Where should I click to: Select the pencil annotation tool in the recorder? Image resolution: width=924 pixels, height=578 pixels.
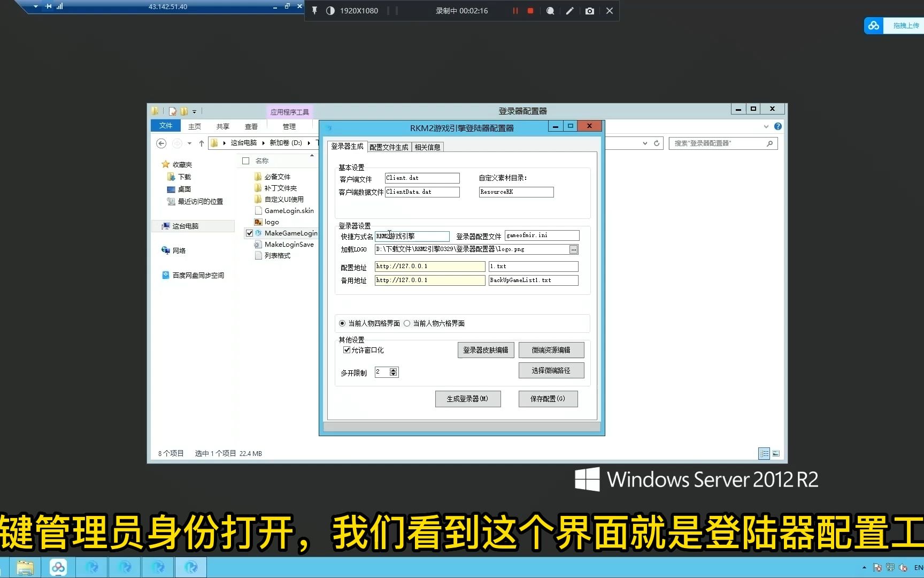569,11
